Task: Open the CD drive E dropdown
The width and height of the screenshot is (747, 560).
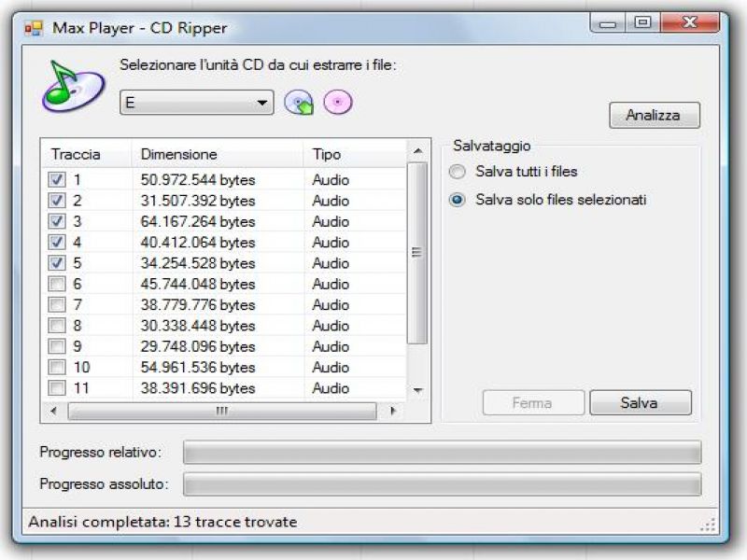Action: tap(197, 103)
